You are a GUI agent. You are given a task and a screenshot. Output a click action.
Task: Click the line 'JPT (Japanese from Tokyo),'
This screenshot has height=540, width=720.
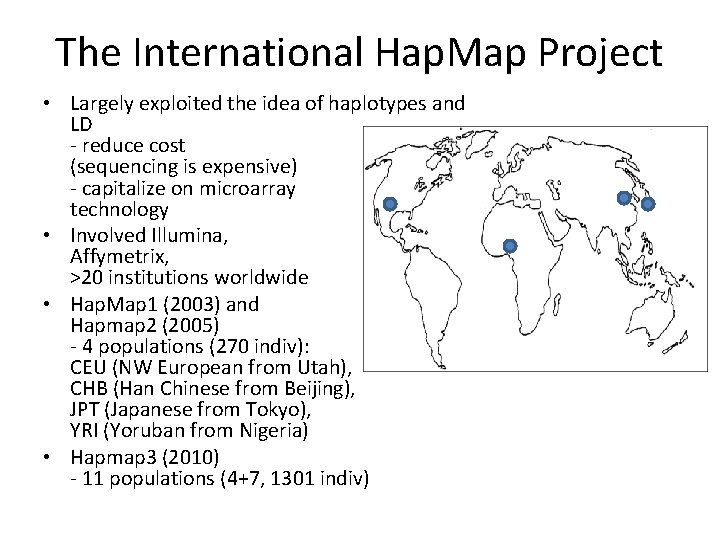[190, 410]
